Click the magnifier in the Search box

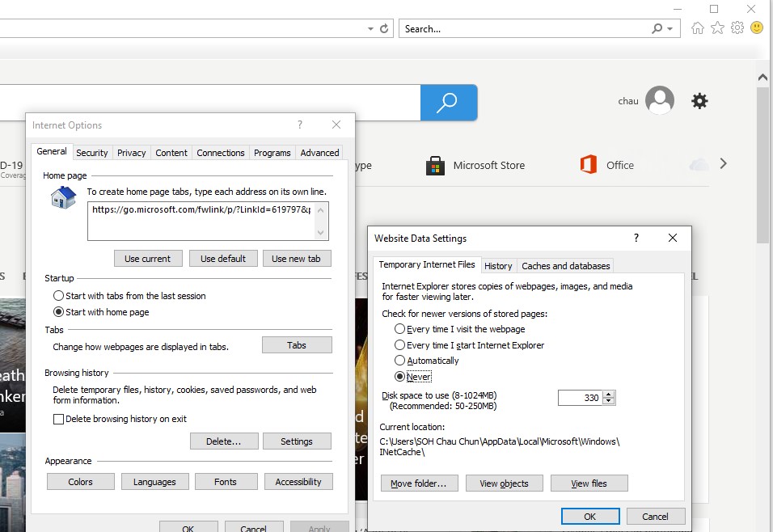[x=657, y=28]
